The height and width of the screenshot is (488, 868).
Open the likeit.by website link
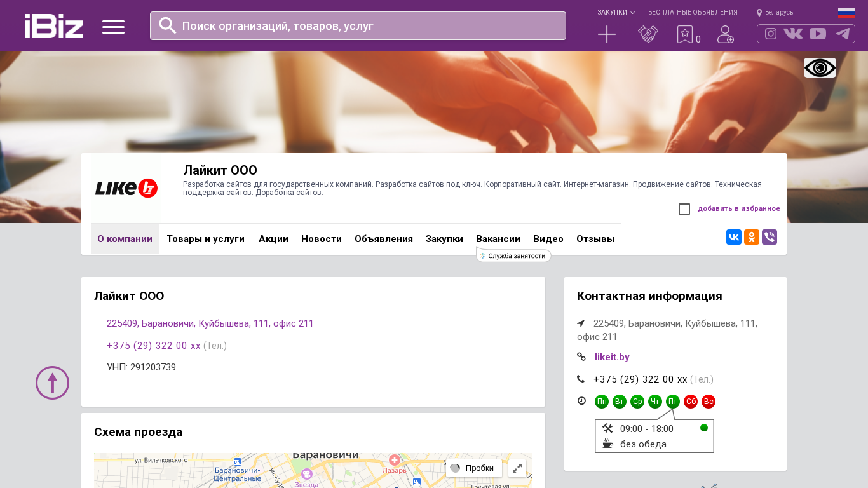point(612,357)
